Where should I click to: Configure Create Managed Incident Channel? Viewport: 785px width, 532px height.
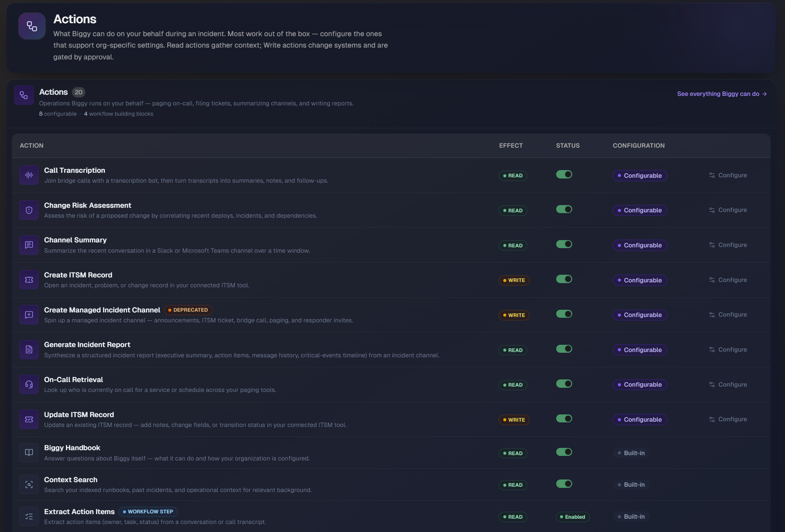(728, 315)
